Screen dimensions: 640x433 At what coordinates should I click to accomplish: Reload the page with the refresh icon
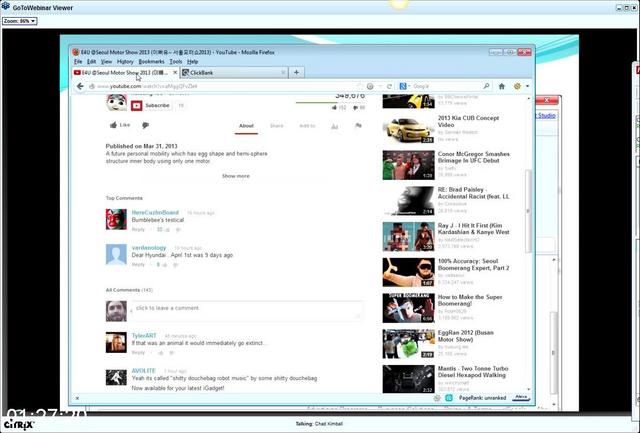coord(389,87)
